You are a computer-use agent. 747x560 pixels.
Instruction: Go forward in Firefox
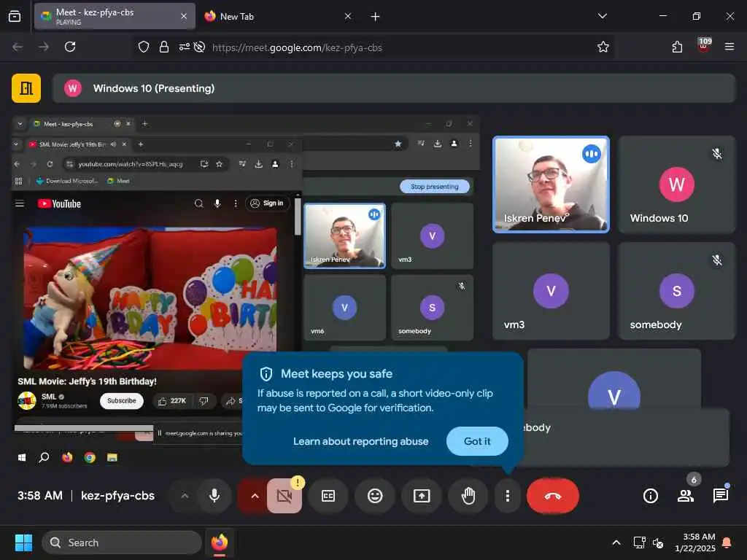click(44, 47)
